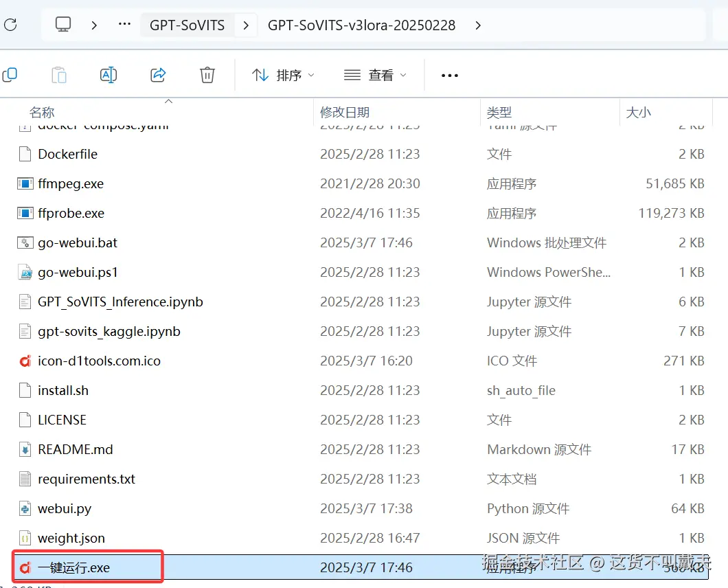Sort by 名称 column header

tap(42, 112)
